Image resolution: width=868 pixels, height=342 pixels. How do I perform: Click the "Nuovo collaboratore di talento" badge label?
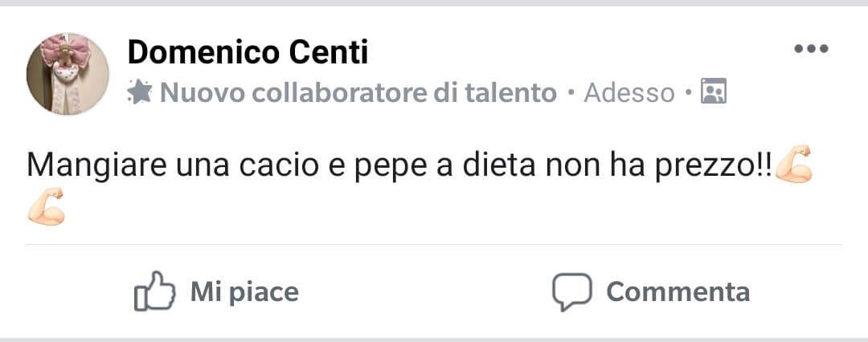pyautogui.click(x=358, y=93)
